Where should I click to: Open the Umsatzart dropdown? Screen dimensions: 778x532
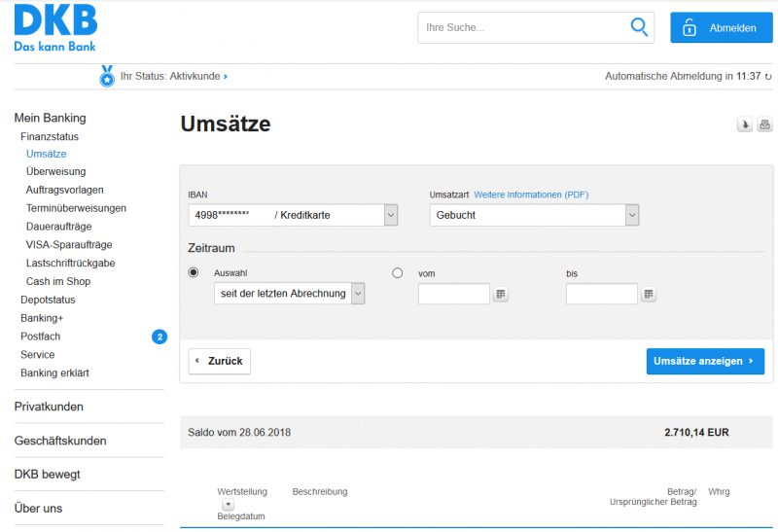tap(632, 215)
